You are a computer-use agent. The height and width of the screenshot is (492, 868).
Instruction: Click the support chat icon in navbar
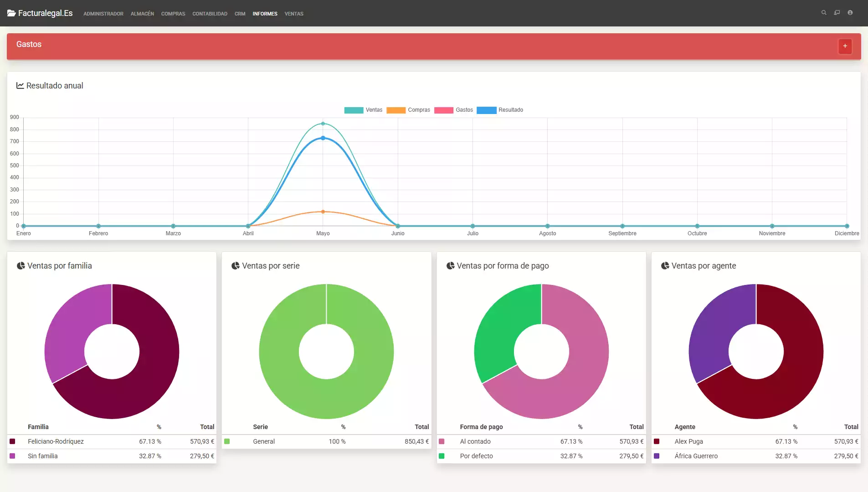tap(837, 13)
